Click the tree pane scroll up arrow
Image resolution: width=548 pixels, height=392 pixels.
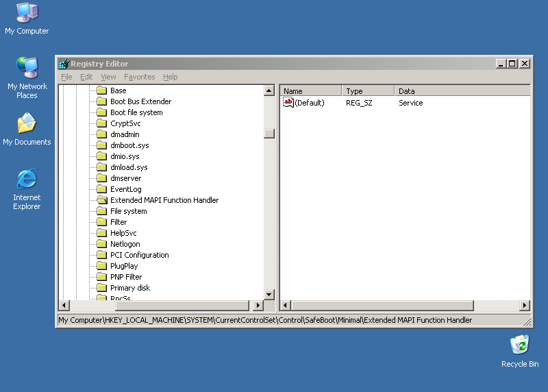tap(269, 90)
